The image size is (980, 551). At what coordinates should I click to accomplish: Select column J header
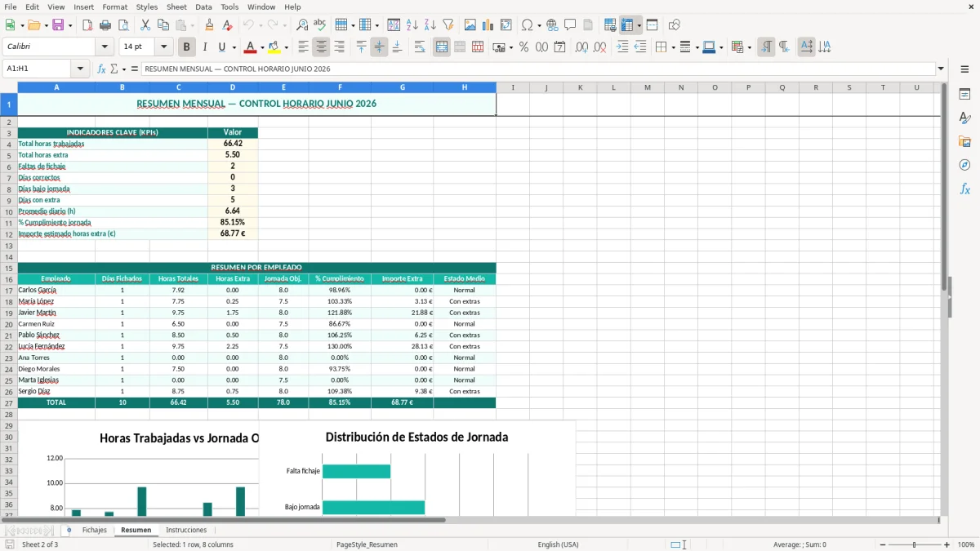[546, 87]
